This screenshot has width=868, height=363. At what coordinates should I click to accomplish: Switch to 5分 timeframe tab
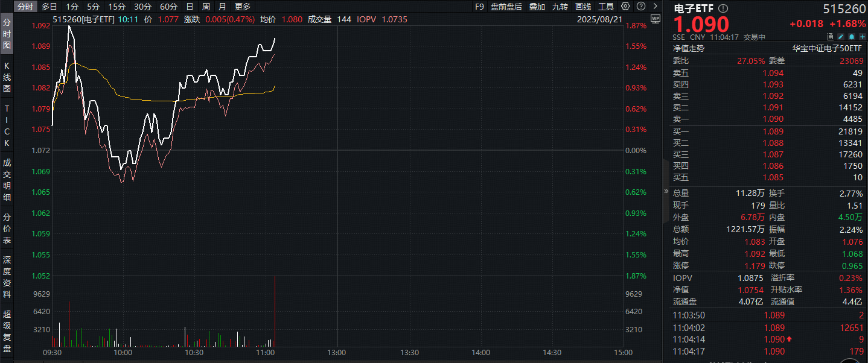tap(92, 7)
